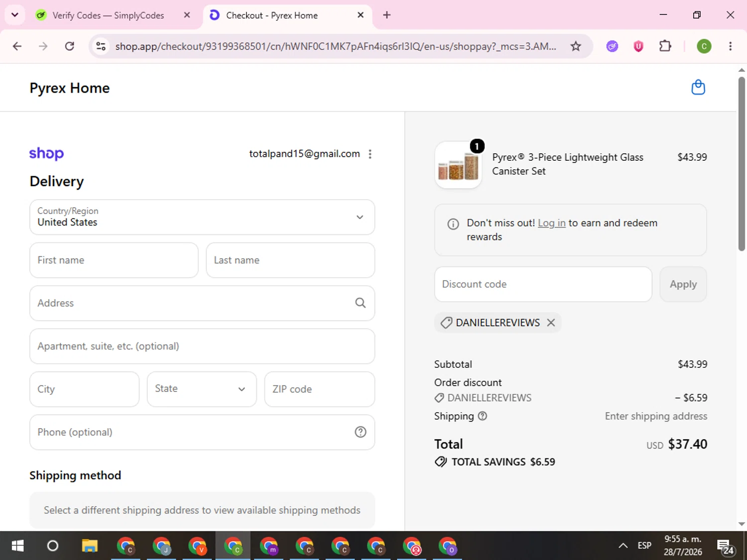Click the scrollbar up arrow
Image resolution: width=747 pixels, height=560 pixels.
pos(742,70)
